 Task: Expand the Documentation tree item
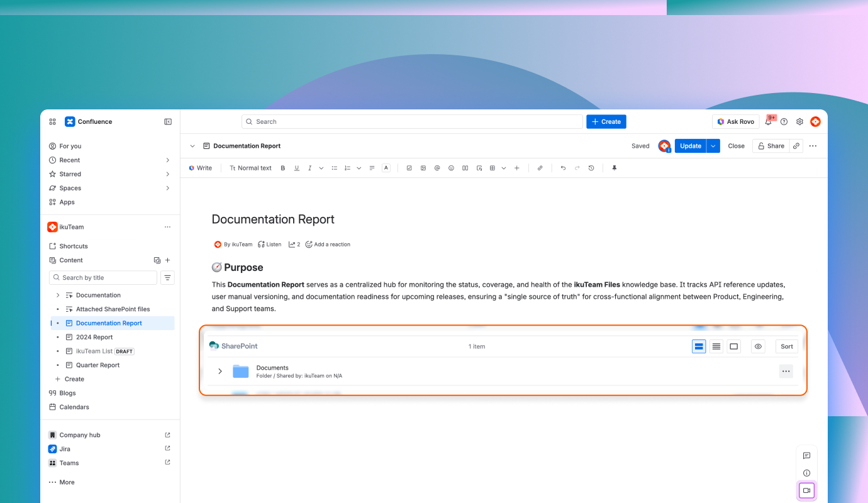pos(58,295)
